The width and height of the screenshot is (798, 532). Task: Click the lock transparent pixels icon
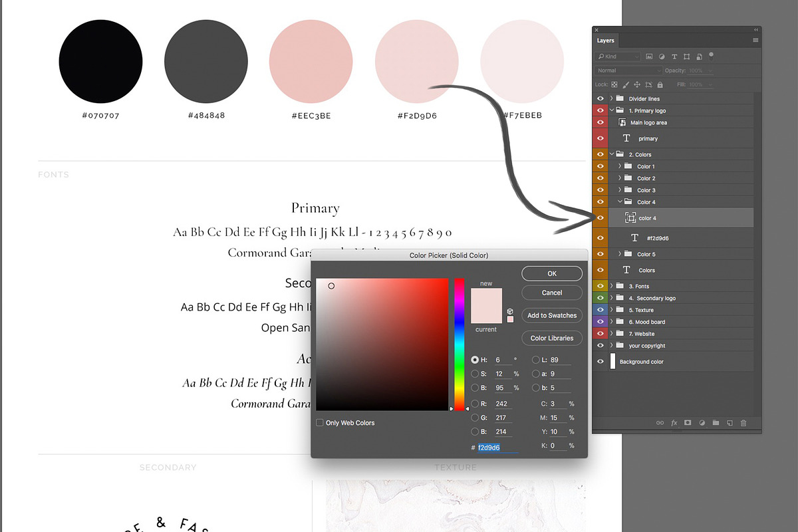[614, 85]
